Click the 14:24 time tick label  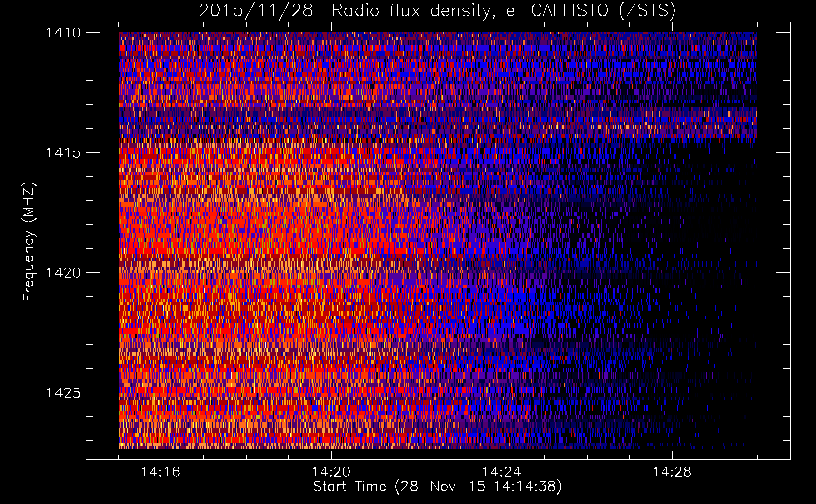tap(502, 472)
